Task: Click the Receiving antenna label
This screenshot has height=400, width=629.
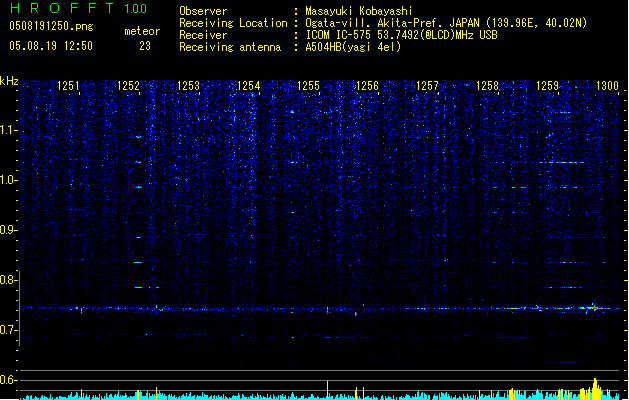Action: pos(230,47)
